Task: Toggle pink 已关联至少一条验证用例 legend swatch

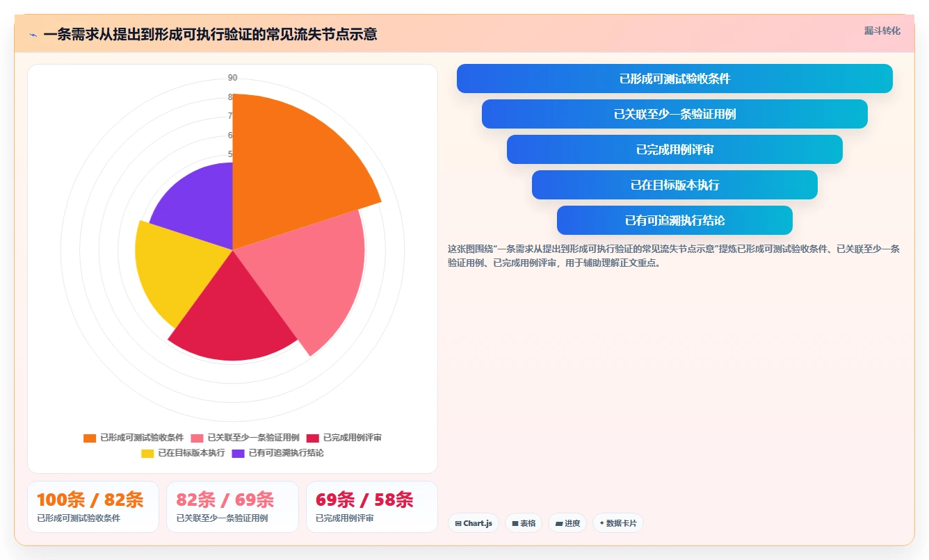Action: pyautogui.click(x=197, y=438)
